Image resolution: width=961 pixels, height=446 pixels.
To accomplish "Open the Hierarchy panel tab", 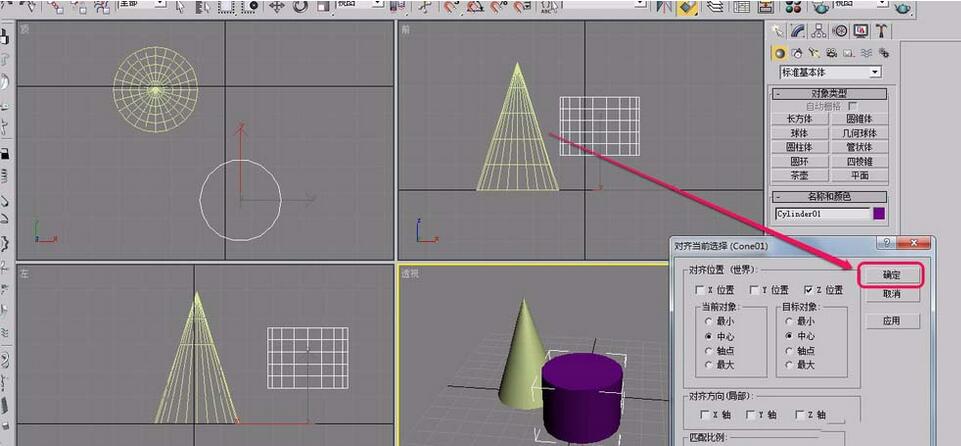I will (820, 31).
